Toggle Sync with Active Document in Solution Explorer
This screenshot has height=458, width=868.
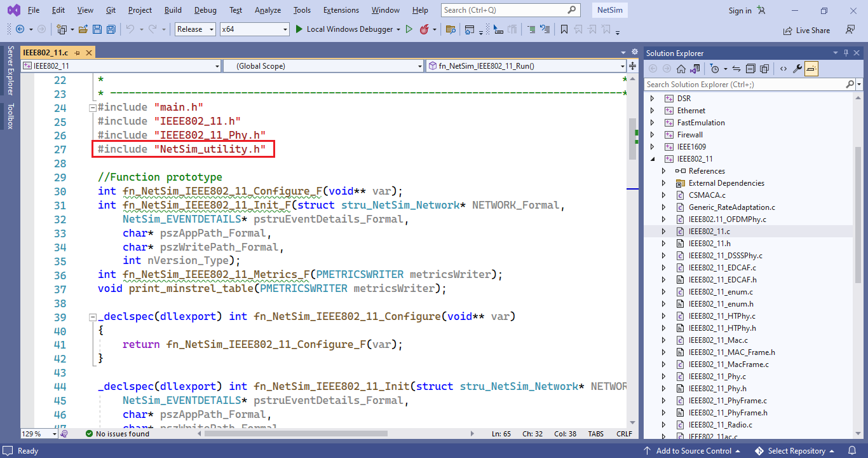tap(736, 69)
